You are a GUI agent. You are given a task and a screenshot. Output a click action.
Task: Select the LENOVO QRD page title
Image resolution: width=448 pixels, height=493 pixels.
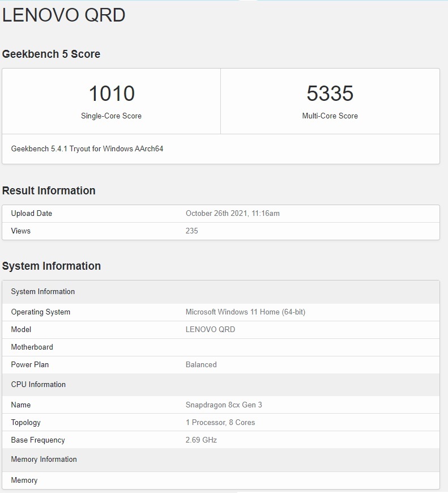point(64,15)
